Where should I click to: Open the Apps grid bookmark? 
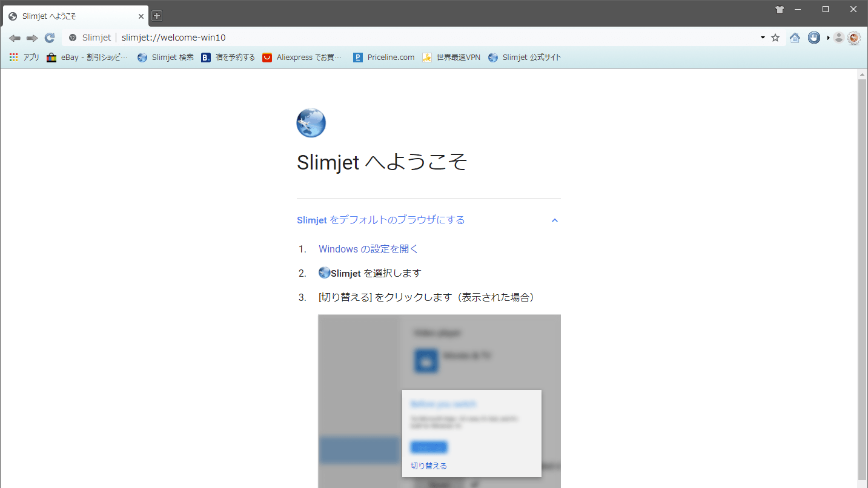pyautogui.click(x=24, y=58)
